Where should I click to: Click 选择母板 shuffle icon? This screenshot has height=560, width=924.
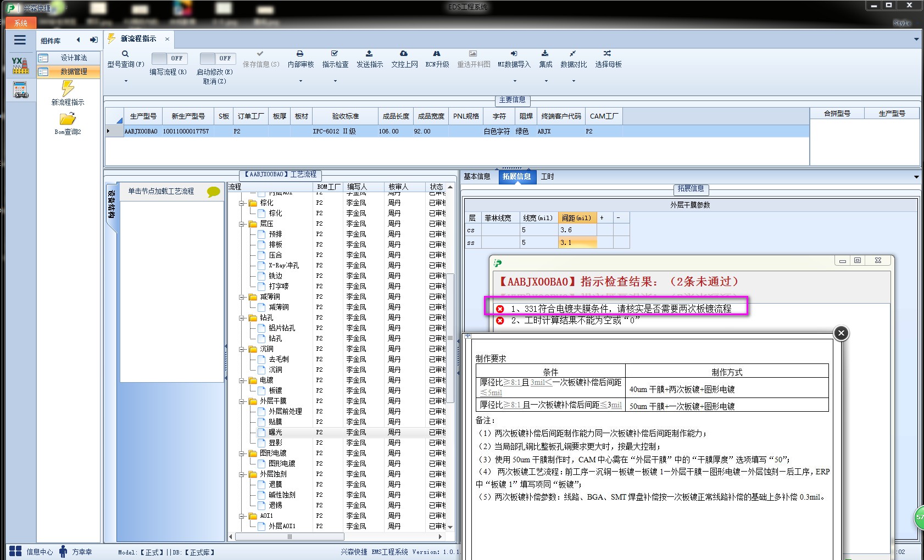(607, 54)
